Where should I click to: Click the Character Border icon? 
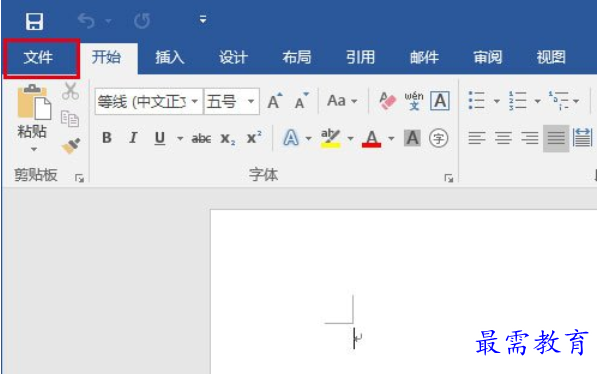(x=440, y=101)
